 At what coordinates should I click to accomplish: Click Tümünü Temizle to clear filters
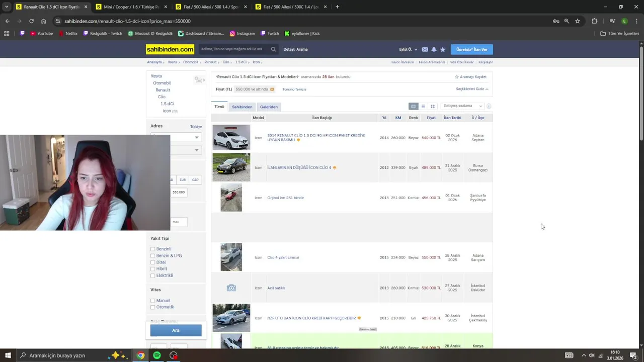(x=294, y=89)
